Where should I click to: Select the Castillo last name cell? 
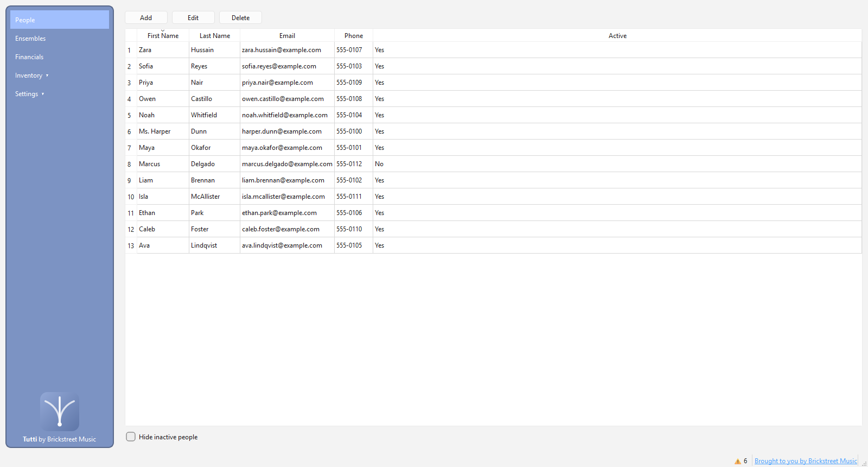pos(215,99)
